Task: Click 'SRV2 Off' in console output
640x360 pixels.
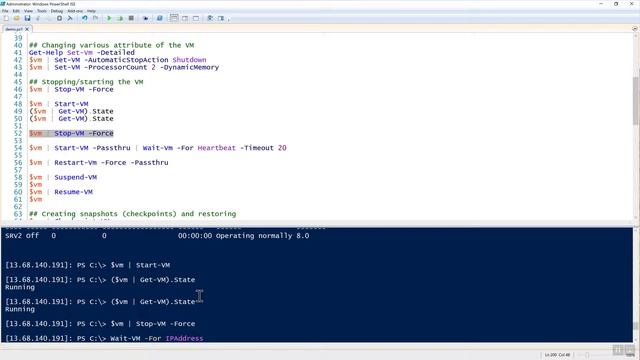Action: click(22, 236)
